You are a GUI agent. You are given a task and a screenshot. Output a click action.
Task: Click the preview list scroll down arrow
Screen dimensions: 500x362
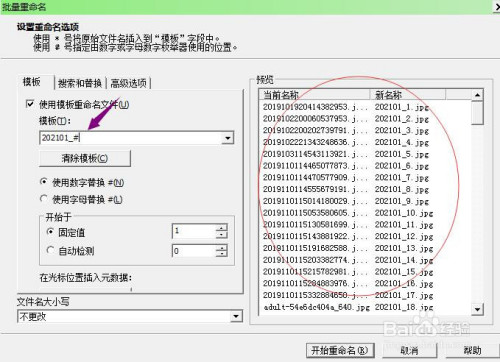coord(477,309)
